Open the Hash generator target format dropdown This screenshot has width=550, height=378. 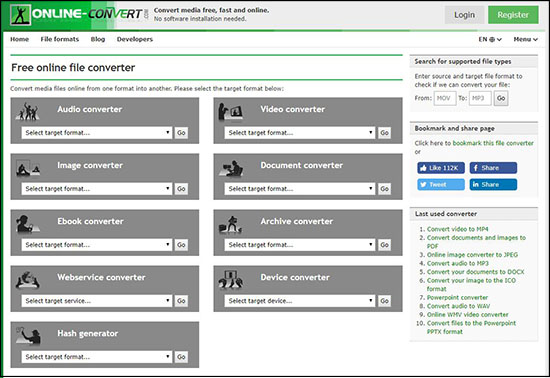pos(97,357)
